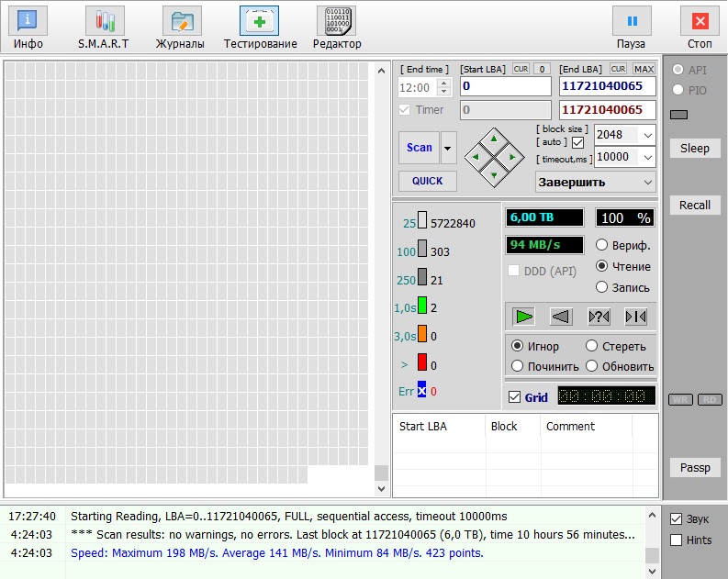Click the left arrow of the navigation diamond
The width and height of the screenshot is (728, 579).
[x=475, y=157]
